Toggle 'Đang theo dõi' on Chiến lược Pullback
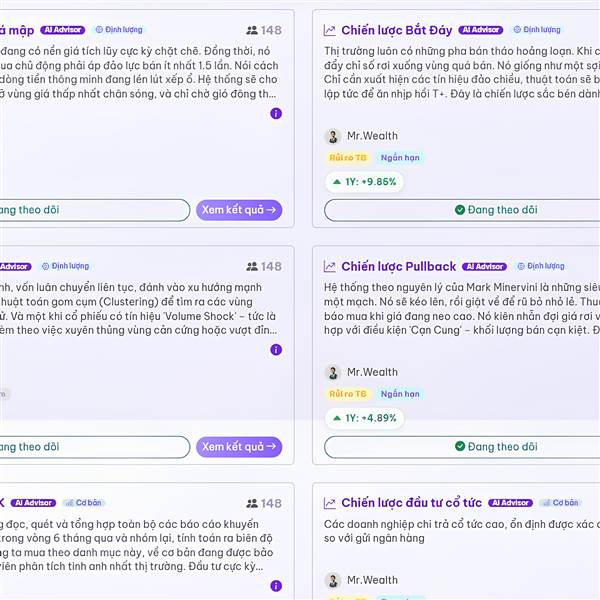Image resolution: width=600 pixels, height=600 pixels. coord(495,447)
